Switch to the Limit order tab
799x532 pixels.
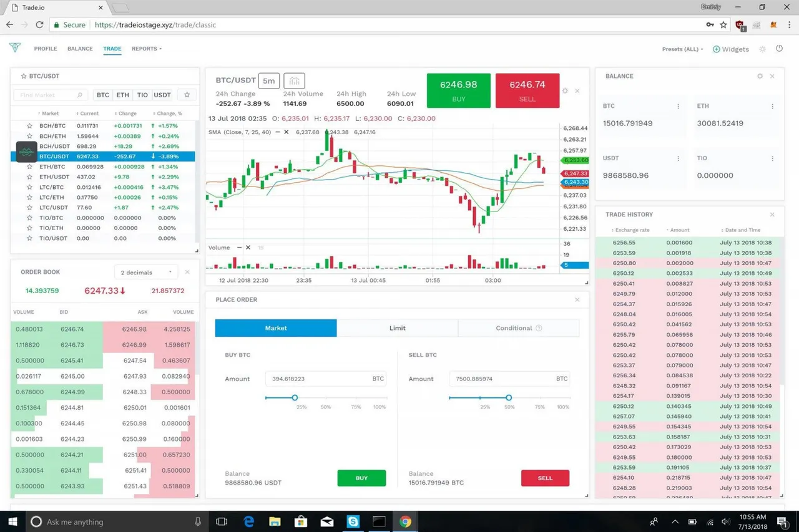pos(397,328)
